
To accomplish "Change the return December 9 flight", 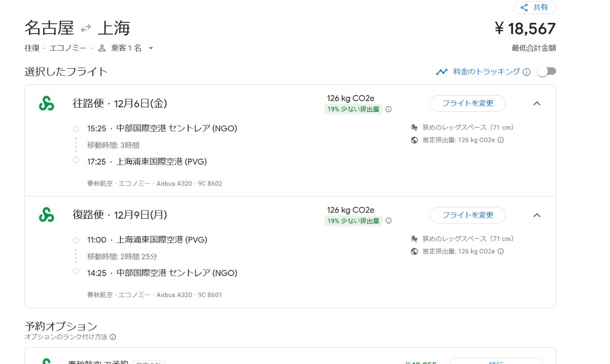I will click(x=468, y=215).
